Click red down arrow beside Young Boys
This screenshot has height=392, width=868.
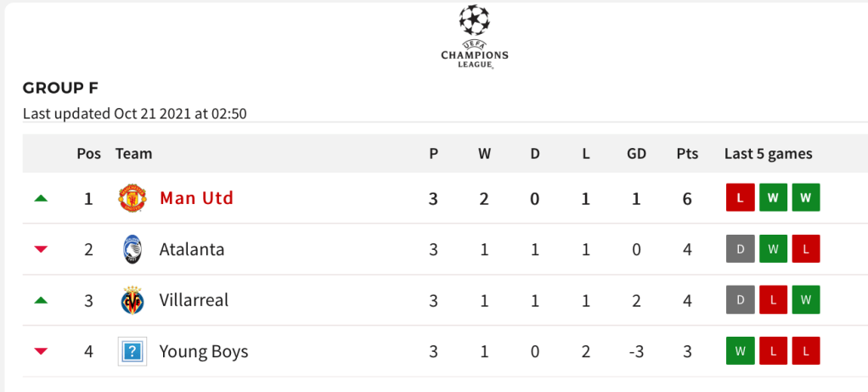(41, 351)
